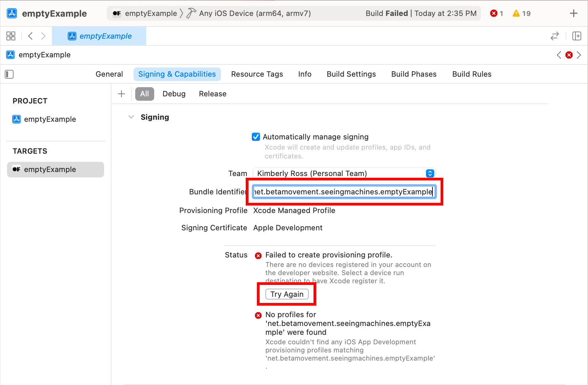Click the red error icon in the jump bar
Image resolution: width=588 pixels, height=385 pixels.
tap(569, 55)
